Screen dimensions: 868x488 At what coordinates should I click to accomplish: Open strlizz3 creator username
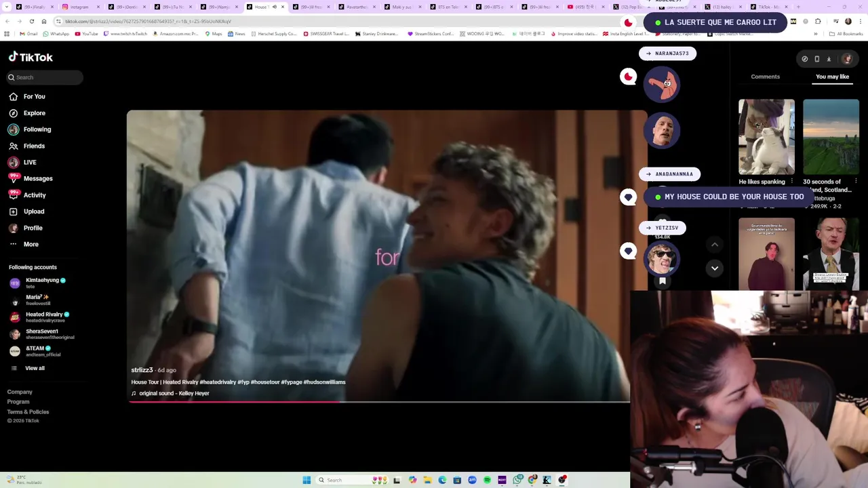pos(142,370)
